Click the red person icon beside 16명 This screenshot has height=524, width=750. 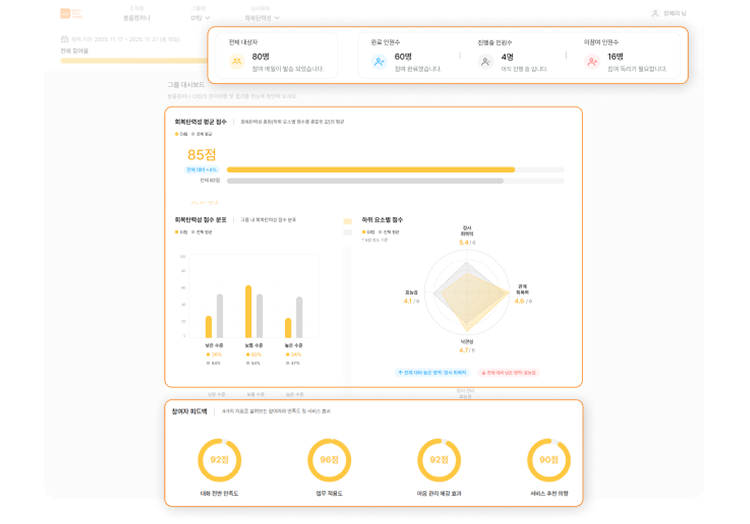coord(592,62)
